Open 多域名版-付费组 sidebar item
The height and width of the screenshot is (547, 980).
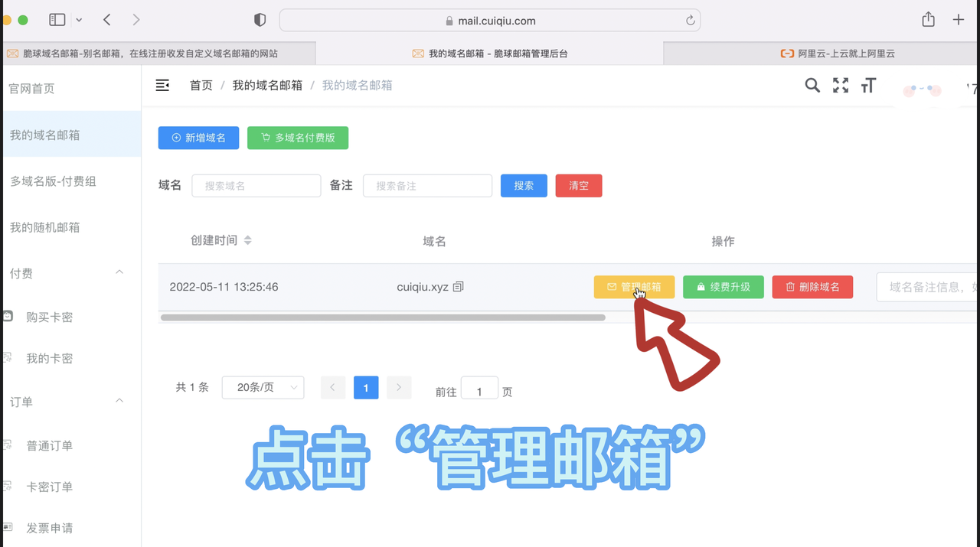click(x=70, y=181)
